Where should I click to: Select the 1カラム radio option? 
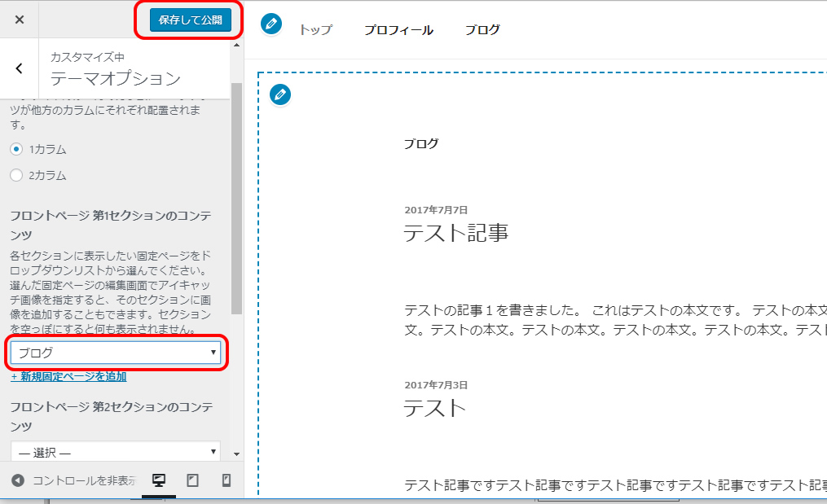(16, 149)
